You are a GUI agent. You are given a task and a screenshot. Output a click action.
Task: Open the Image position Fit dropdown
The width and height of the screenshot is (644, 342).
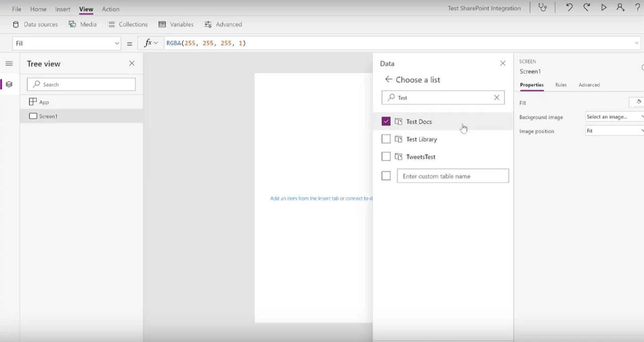click(613, 131)
